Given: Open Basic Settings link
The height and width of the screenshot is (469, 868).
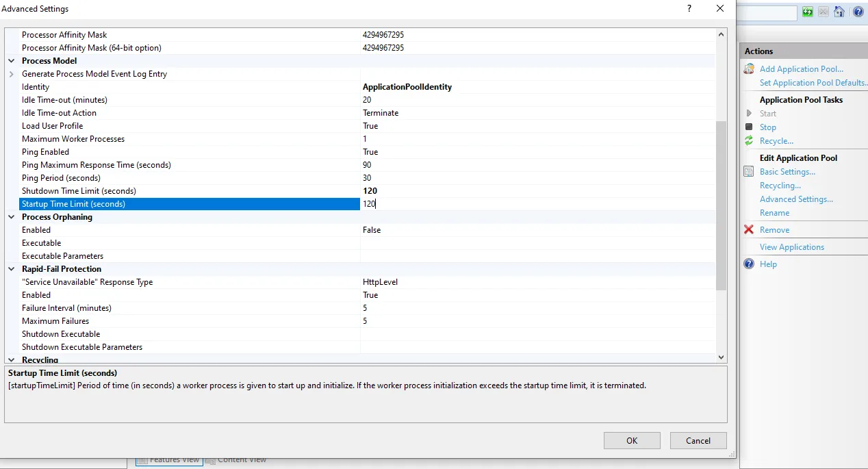Looking at the screenshot, I should point(787,172).
